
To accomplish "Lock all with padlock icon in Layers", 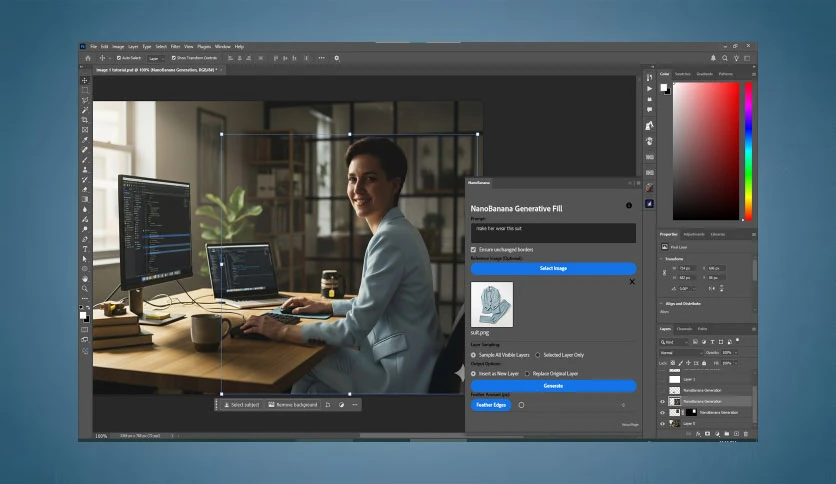I will point(704,363).
